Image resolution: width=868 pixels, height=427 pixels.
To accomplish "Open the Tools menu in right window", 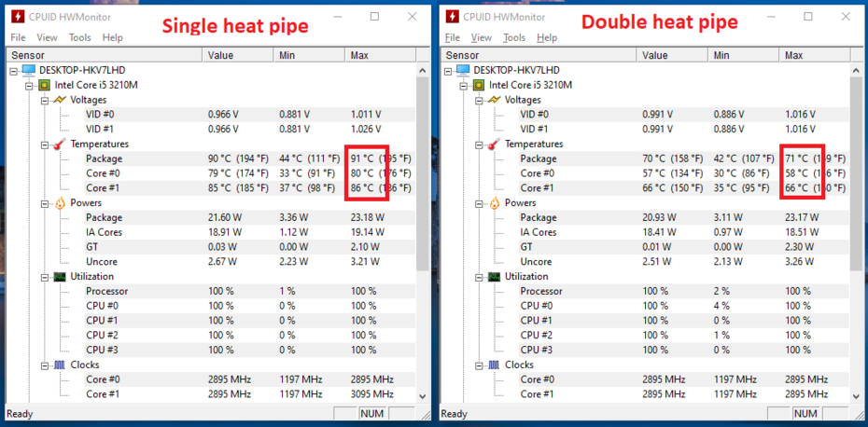I will pos(514,37).
